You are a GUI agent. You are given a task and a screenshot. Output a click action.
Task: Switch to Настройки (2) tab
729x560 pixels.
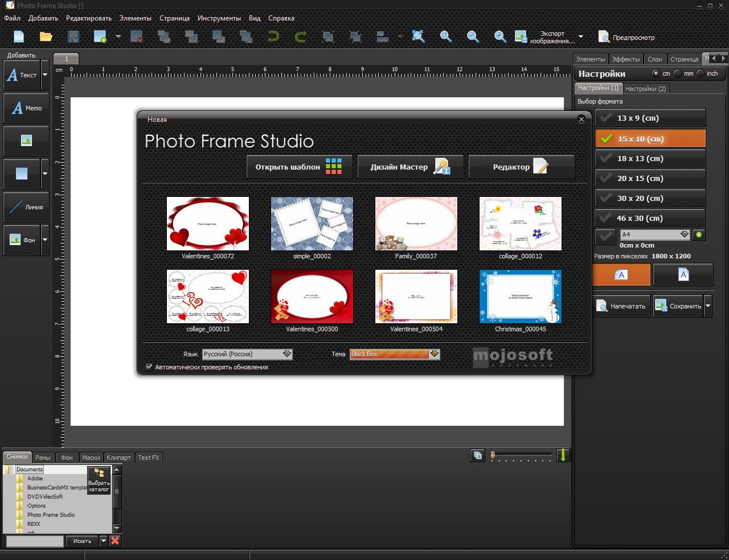pyautogui.click(x=645, y=89)
